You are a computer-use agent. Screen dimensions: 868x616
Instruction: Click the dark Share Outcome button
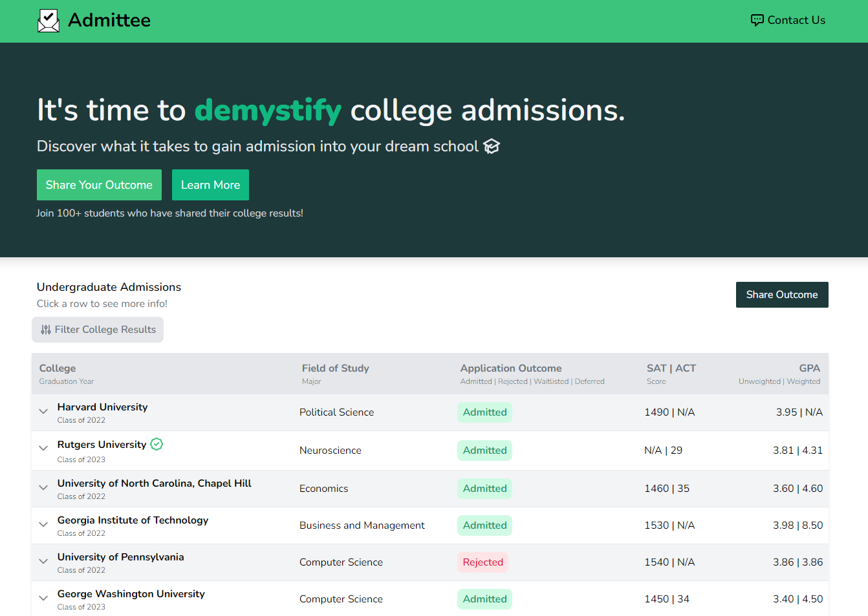[x=782, y=295]
